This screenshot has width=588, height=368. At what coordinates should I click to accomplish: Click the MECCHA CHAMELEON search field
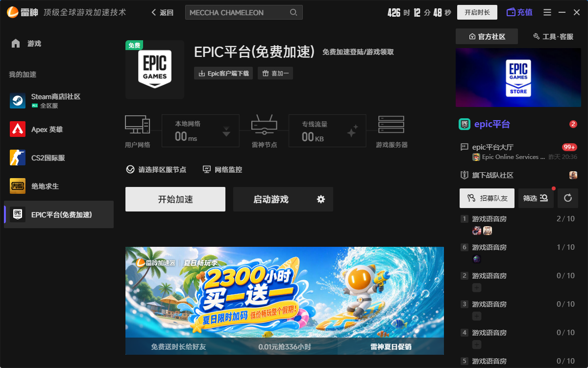click(x=244, y=12)
